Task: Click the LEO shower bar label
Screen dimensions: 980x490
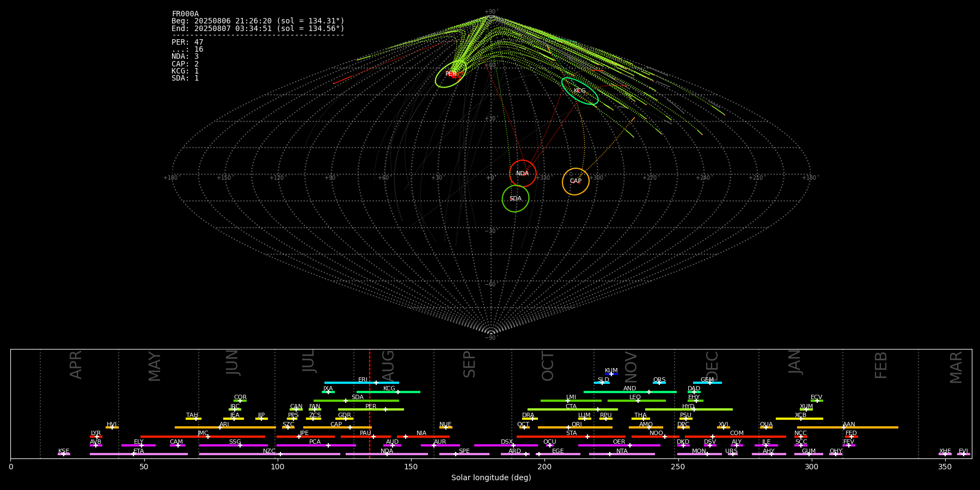Action: point(635,397)
